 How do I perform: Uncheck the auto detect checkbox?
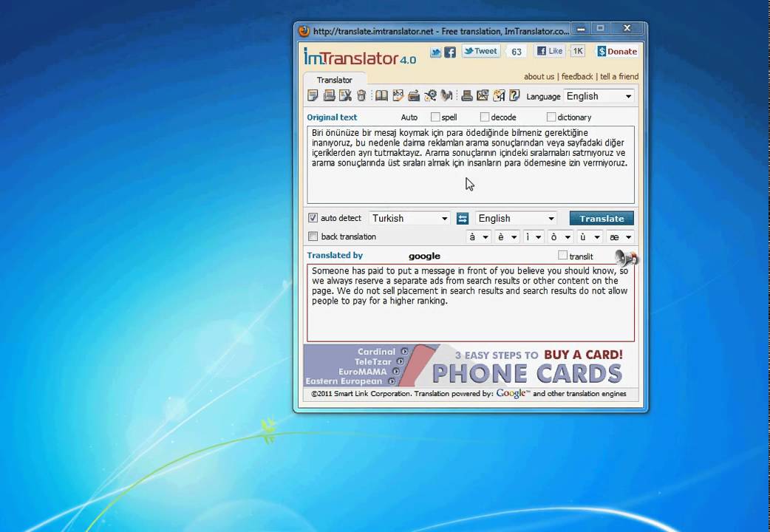[x=313, y=218]
